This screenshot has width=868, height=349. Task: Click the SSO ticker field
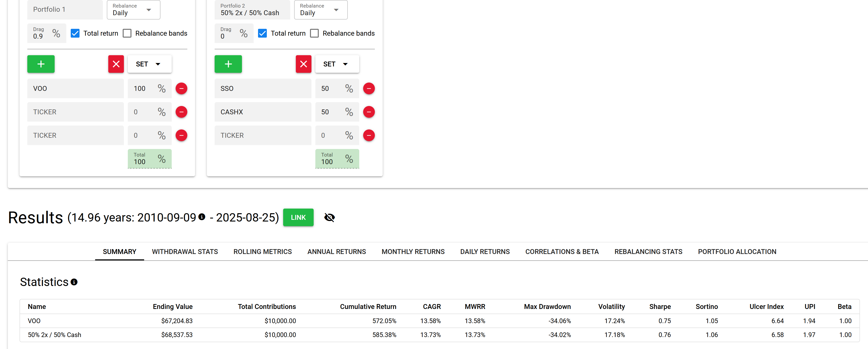pyautogui.click(x=263, y=88)
